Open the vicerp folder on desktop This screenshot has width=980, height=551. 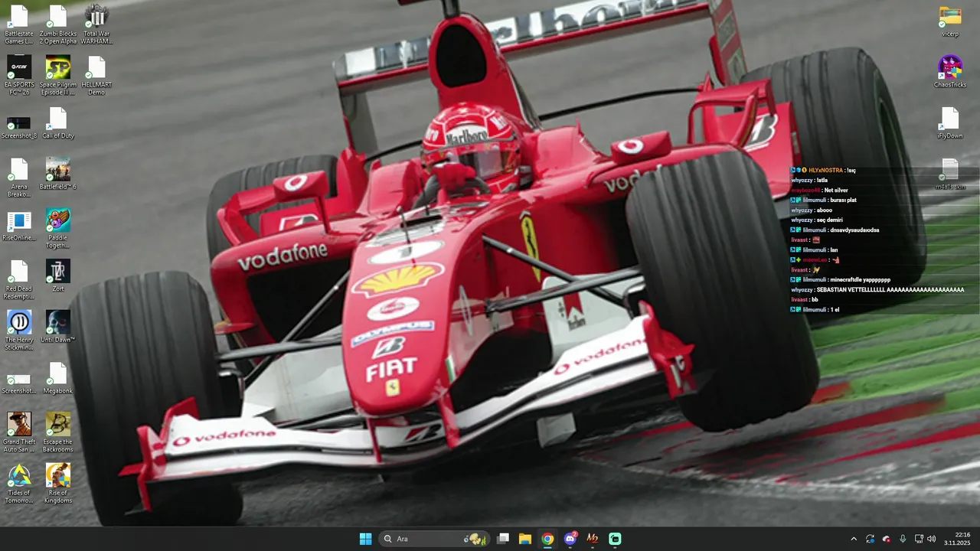(x=950, y=21)
